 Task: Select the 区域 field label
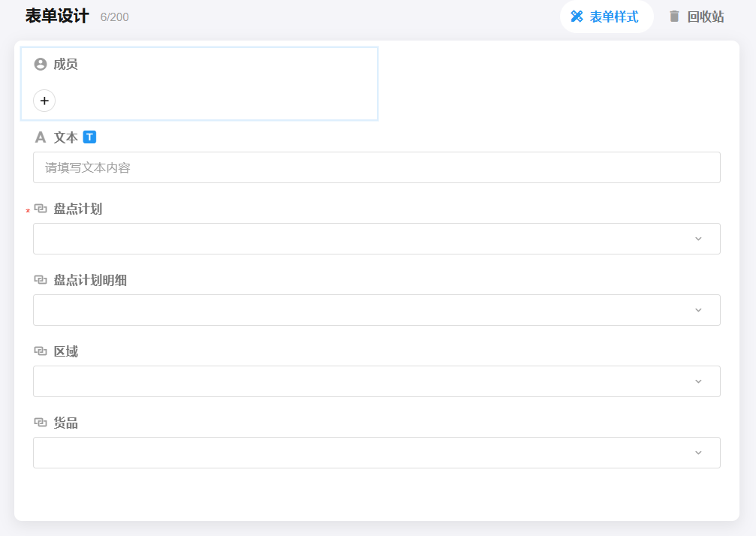[65, 351]
